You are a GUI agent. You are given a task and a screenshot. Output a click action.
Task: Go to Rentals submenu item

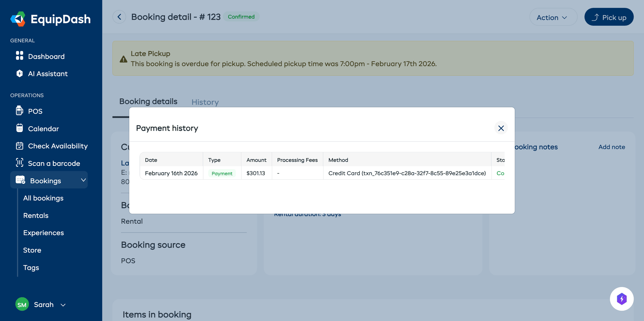coord(36,216)
